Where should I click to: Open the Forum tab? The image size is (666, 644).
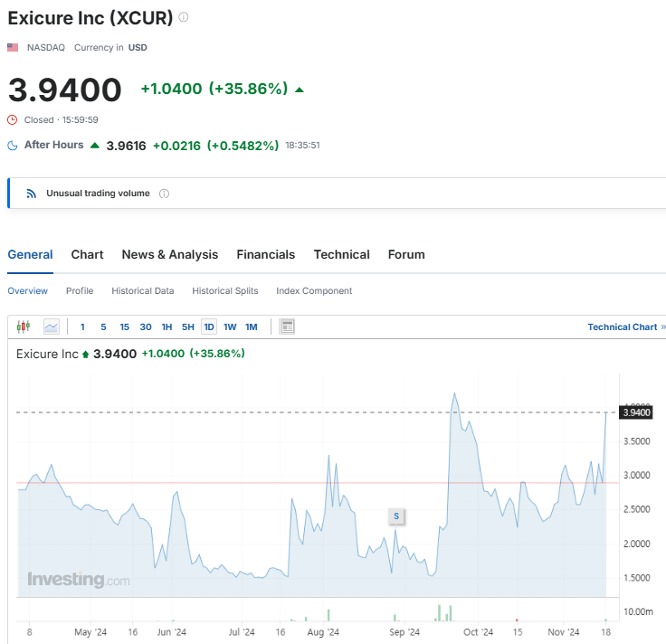(406, 254)
